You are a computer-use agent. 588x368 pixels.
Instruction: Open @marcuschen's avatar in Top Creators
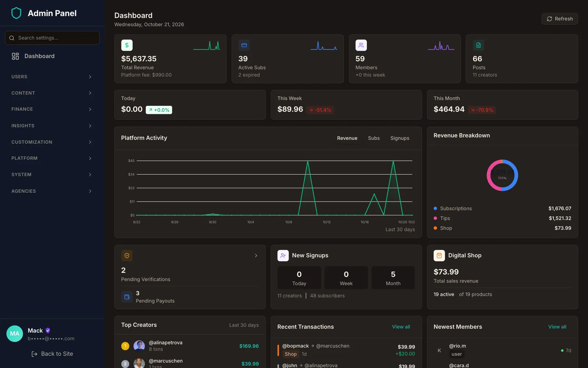point(139,364)
